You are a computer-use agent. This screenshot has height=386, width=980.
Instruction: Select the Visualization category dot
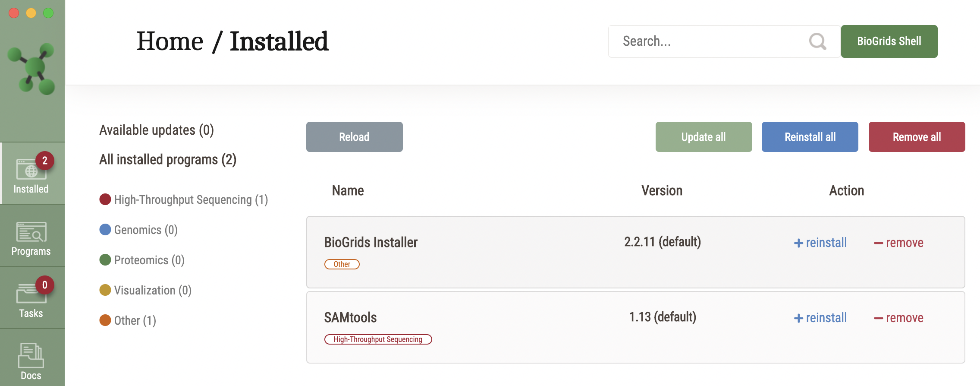(105, 290)
